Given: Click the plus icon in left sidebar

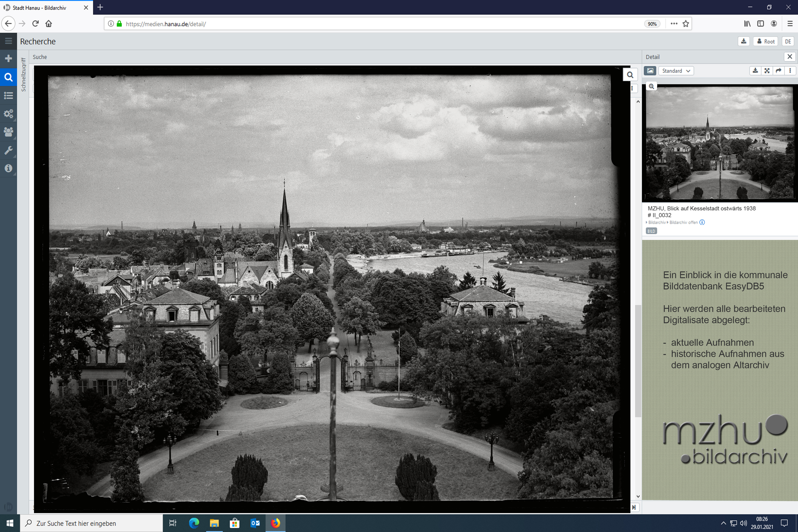Looking at the screenshot, I should pyautogui.click(x=9, y=58).
